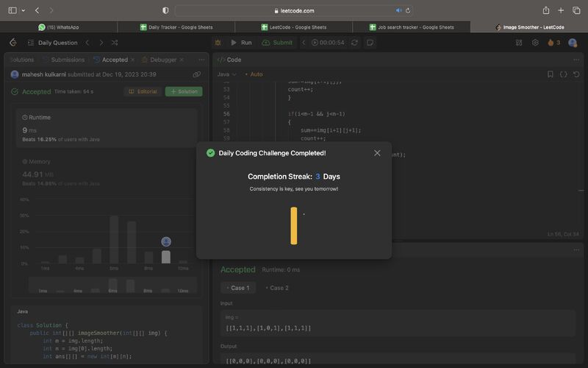588x368 pixels.
Task: Open a new Safari tab
Action: point(561,10)
